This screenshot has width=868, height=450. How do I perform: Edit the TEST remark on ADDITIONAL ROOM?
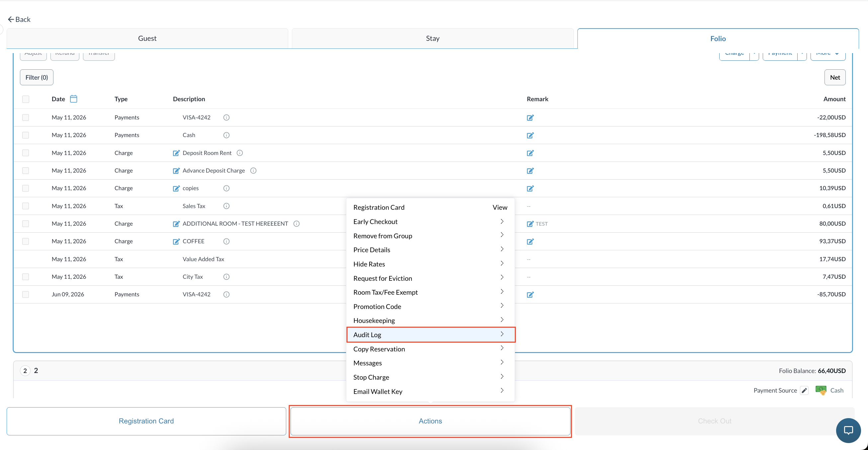coord(530,224)
